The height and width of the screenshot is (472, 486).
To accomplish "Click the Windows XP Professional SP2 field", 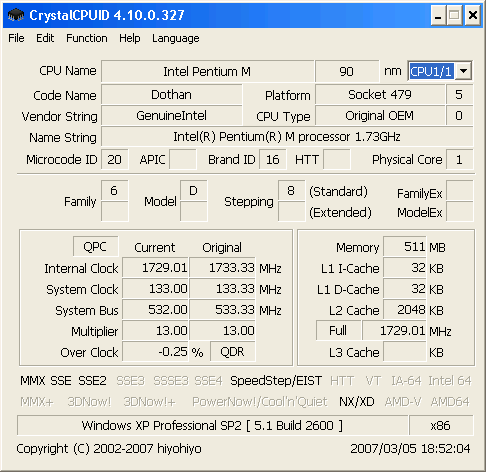I will coord(213,425).
